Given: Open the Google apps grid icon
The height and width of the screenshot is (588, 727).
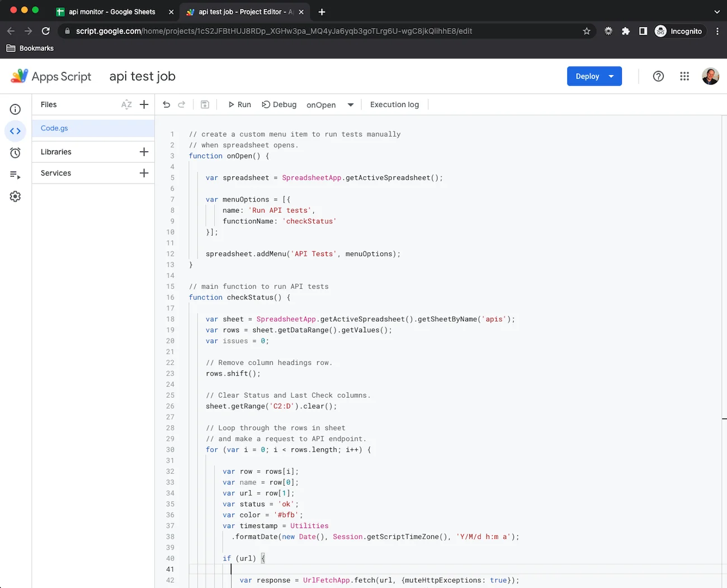Looking at the screenshot, I should (684, 76).
